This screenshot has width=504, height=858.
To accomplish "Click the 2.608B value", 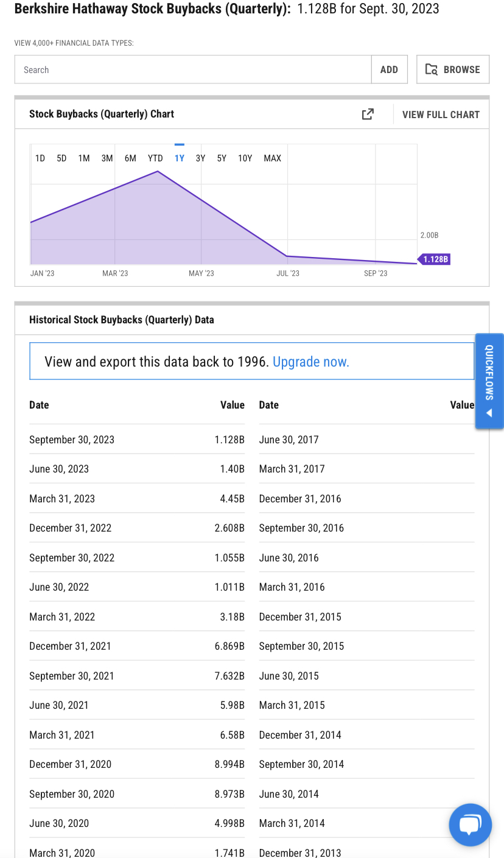I will (229, 528).
